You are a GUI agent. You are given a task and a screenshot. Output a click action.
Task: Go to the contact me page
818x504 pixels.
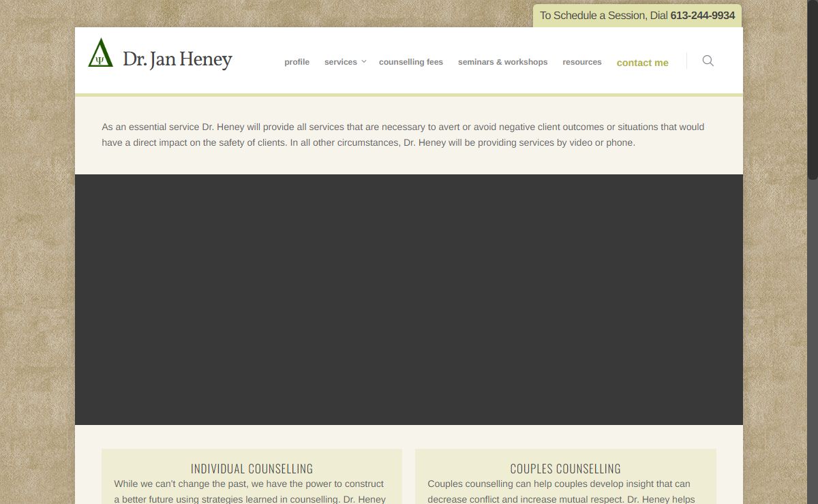(642, 63)
